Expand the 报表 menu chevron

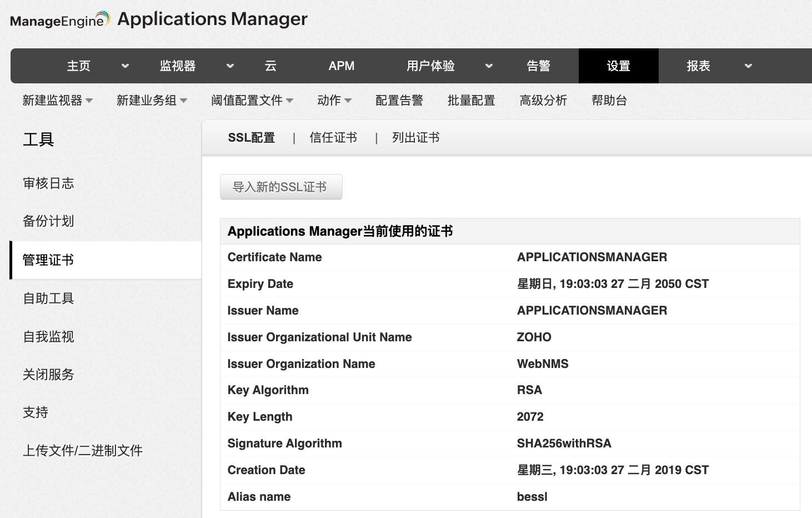pyautogui.click(x=748, y=66)
